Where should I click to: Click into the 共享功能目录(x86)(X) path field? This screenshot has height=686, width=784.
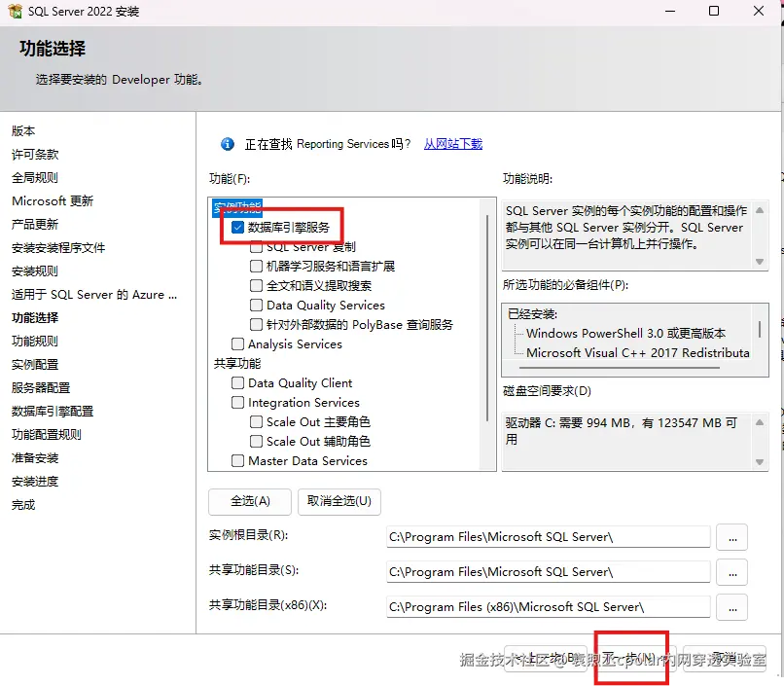coord(548,607)
